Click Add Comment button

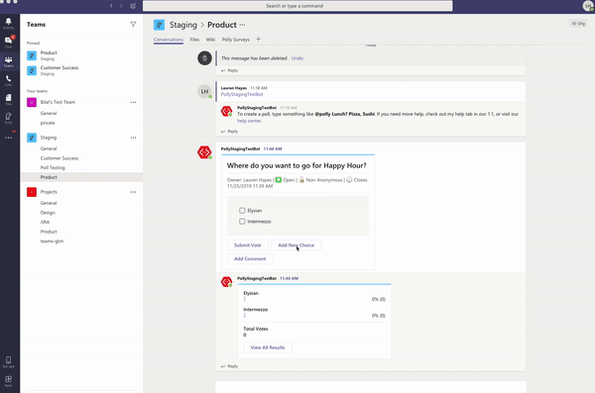click(250, 259)
